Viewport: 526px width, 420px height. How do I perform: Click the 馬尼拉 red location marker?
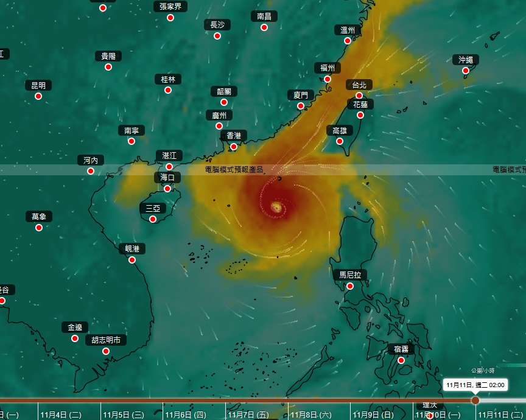[x=350, y=286]
